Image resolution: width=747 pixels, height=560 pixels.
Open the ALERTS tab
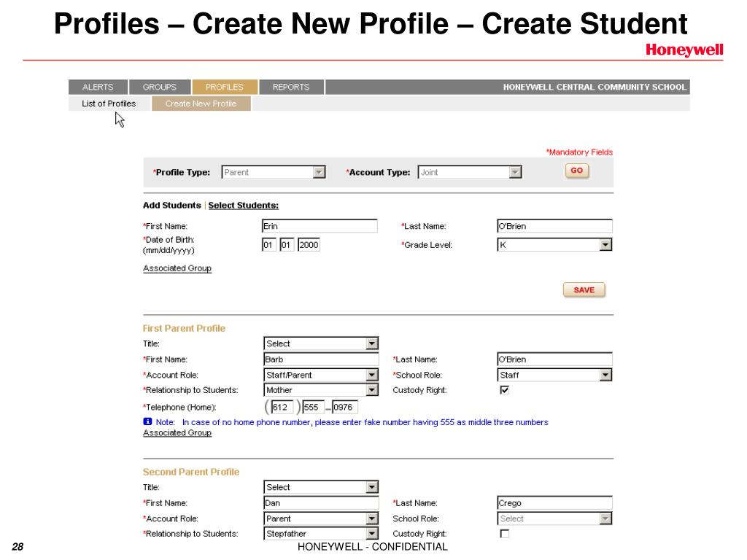[x=98, y=87]
